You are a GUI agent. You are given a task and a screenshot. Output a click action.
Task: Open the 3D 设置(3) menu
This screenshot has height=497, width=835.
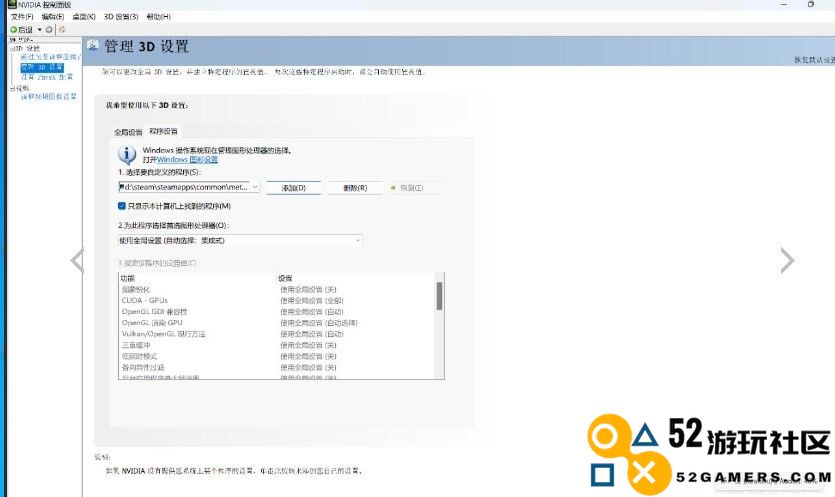[121, 17]
